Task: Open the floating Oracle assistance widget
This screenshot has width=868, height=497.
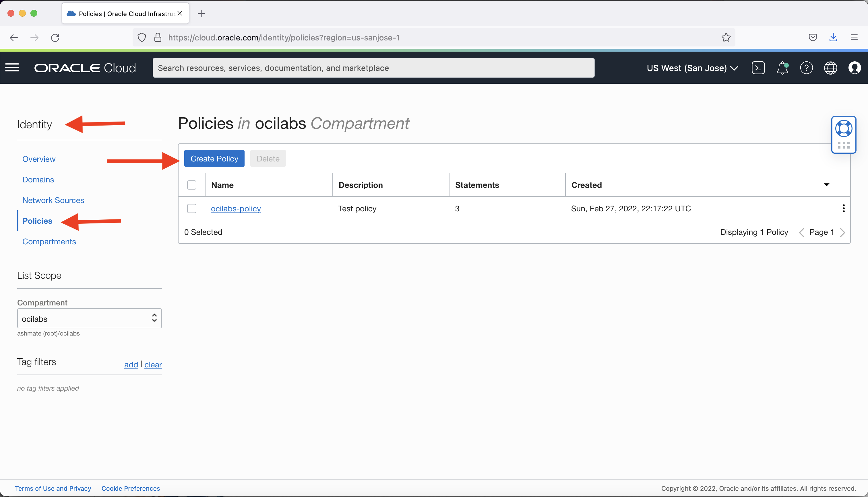Action: (843, 135)
